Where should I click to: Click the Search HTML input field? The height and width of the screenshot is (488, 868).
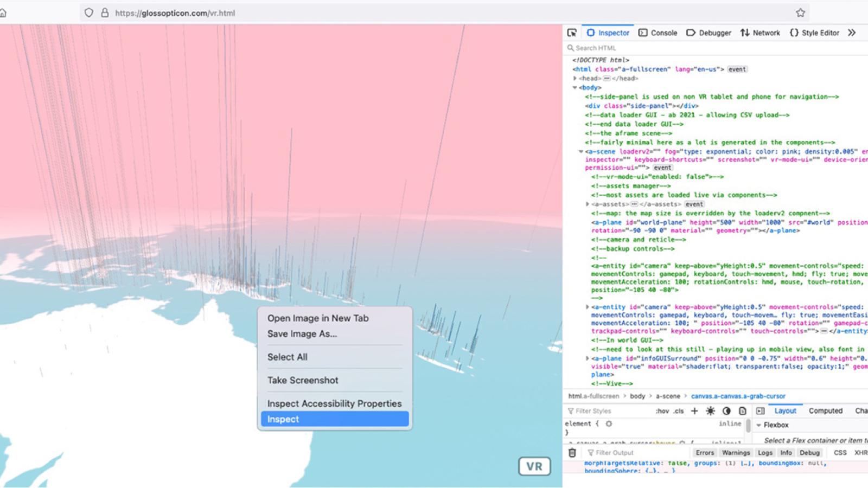click(595, 48)
